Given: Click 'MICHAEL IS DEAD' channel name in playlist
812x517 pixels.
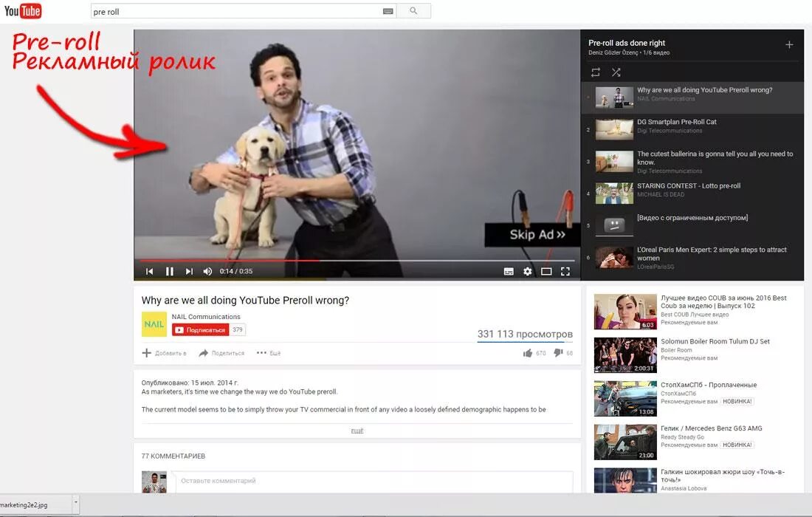Looking at the screenshot, I should (x=660, y=195).
